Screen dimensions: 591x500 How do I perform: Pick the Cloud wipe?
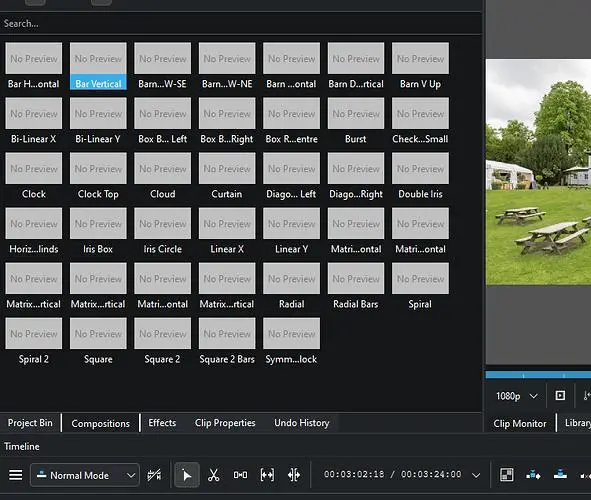pyautogui.click(x=162, y=176)
